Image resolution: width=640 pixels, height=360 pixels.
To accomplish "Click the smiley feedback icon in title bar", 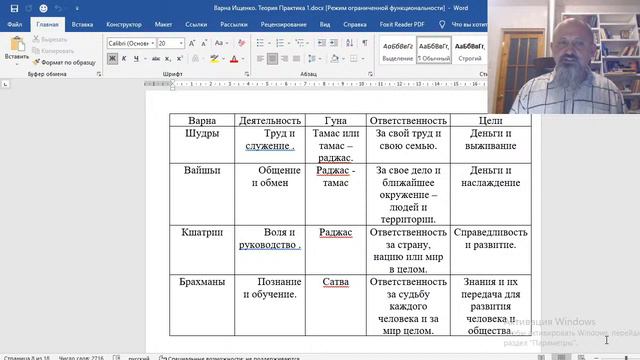I will [x=43, y=8].
